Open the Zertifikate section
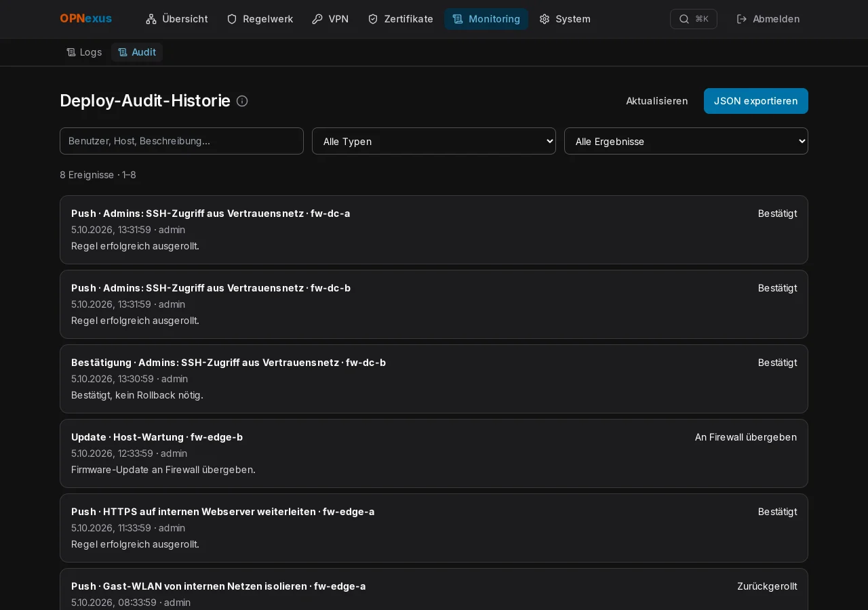 [400, 19]
